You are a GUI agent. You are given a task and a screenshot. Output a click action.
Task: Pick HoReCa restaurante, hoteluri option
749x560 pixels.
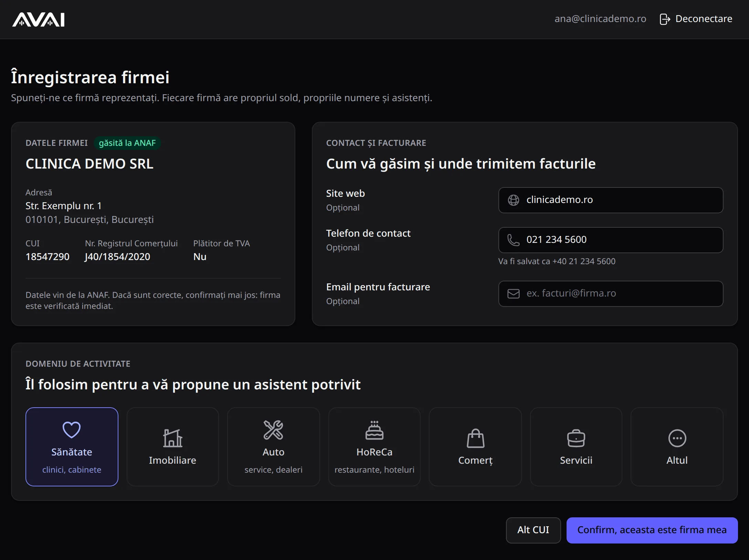[374, 447]
